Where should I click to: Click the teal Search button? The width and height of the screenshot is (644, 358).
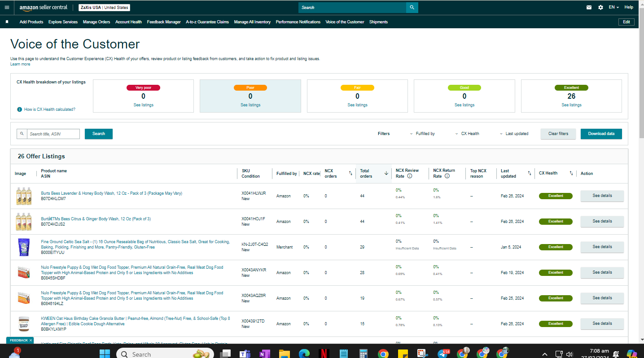pos(99,134)
